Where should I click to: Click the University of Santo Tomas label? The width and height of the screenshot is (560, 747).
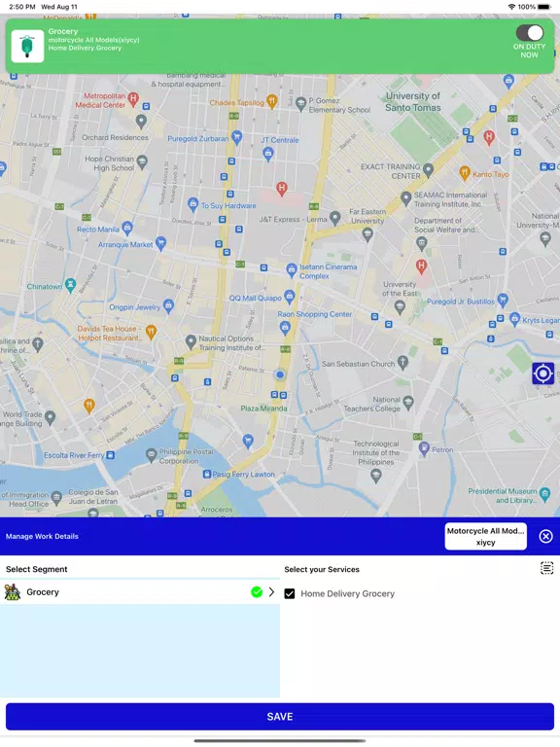[413, 101]
